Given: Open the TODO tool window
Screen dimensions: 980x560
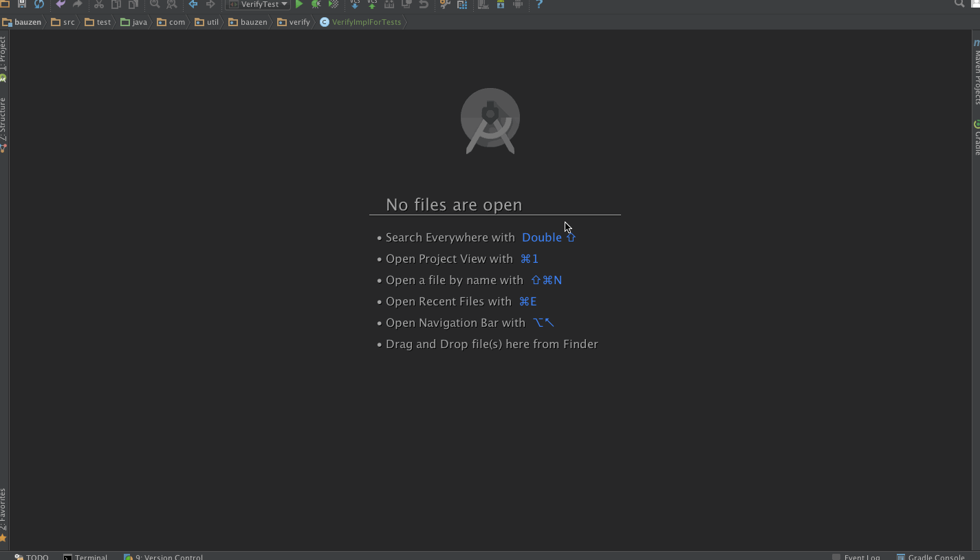Looking at the screenshot, I should pyautogui.click(x=32, y=557).
